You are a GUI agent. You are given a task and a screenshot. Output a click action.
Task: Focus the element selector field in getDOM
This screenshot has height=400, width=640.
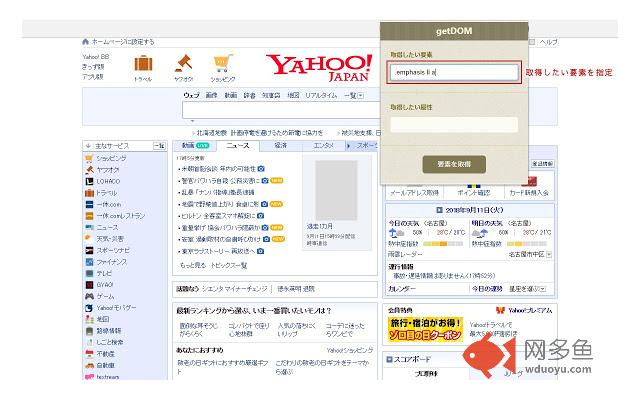coord(454,72)
